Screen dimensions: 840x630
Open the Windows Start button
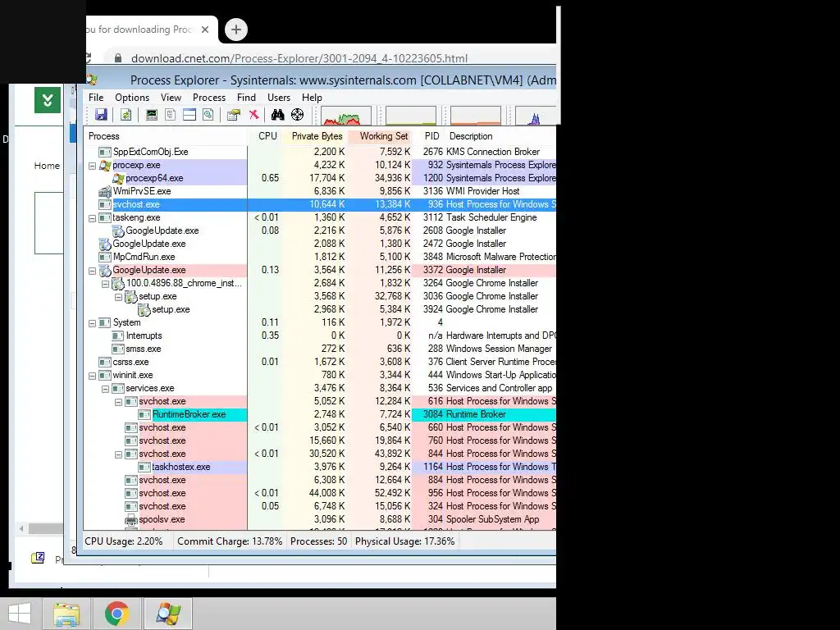(x=20, y=614)
